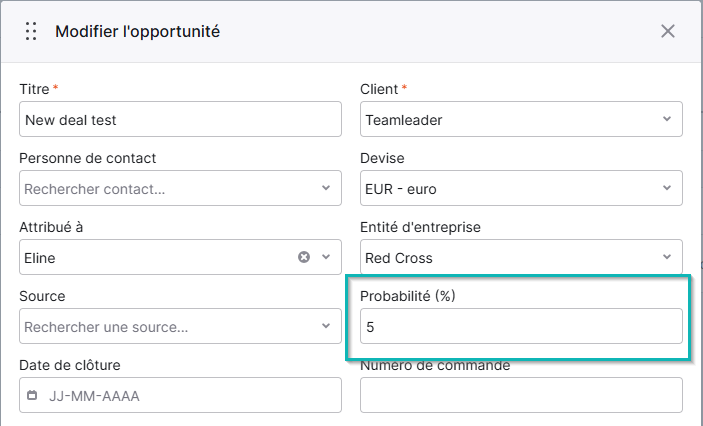Screen dimensions: 703x426
Task: Open the Teamleader client dropdown
Action: click(521, 119)
